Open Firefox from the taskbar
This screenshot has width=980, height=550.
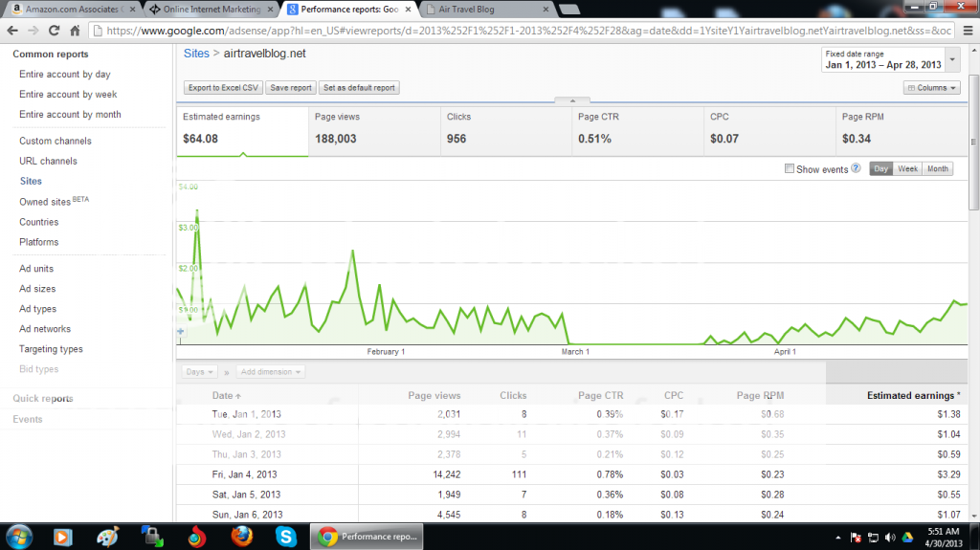pyautogui.click(x=242, y=537)
